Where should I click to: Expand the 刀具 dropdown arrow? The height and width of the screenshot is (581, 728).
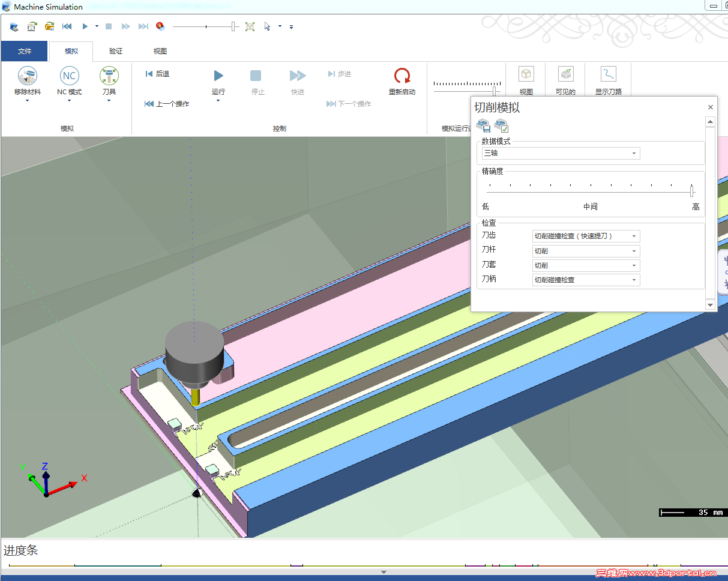109,101
